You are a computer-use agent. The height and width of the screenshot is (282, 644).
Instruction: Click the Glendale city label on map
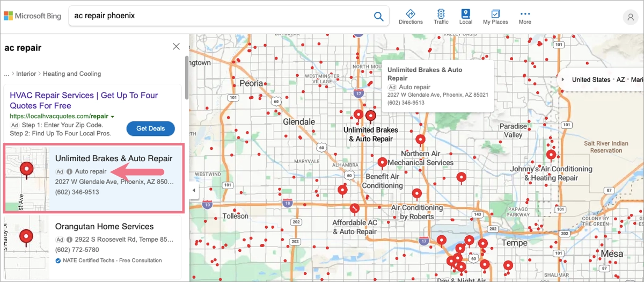coord(299,122)
